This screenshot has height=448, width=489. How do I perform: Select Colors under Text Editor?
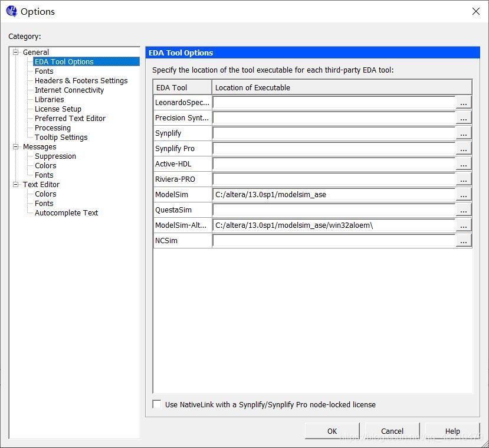click(x=45, y=194)
